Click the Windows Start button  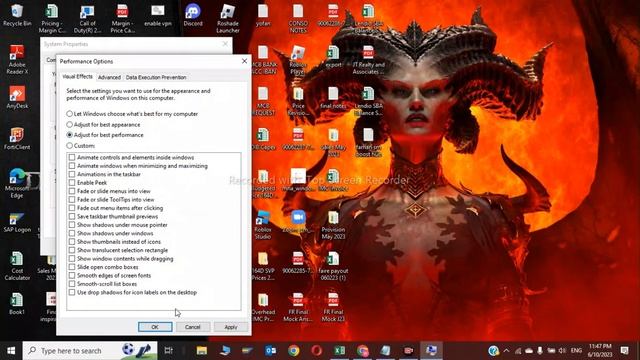click(x=11, y=351)
